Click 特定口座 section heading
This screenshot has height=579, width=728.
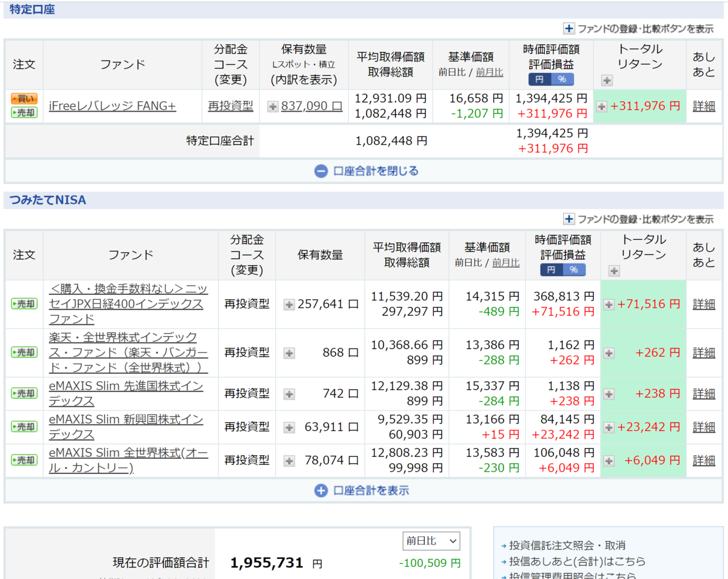pos(32,9)
